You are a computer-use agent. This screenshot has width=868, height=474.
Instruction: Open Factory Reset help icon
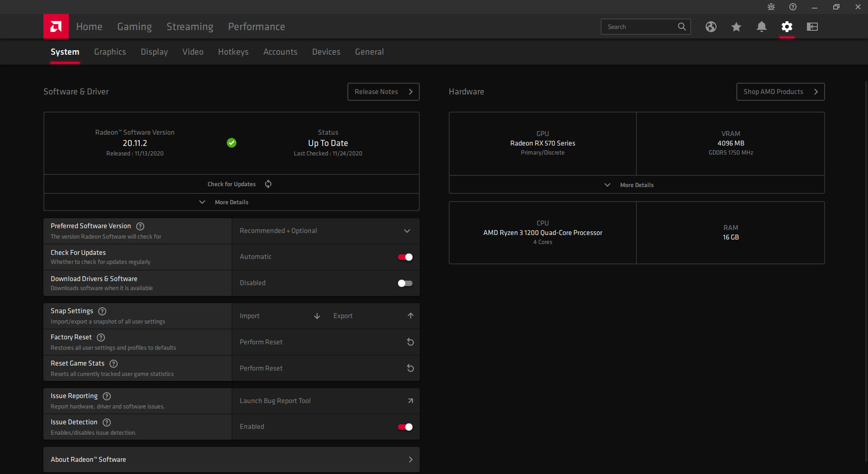[x=101, y=338]
